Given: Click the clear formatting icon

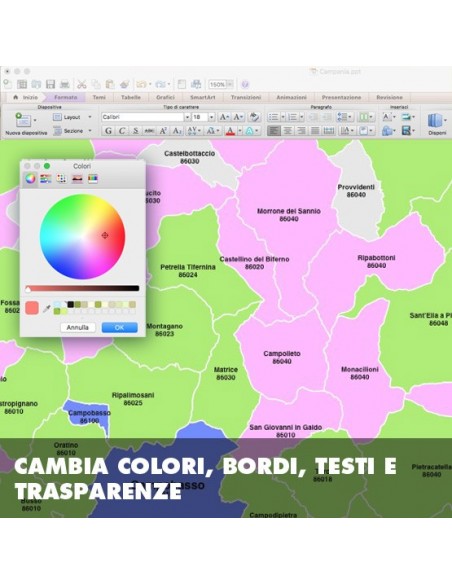Looking at the screenshot, I should pos(254,117).
